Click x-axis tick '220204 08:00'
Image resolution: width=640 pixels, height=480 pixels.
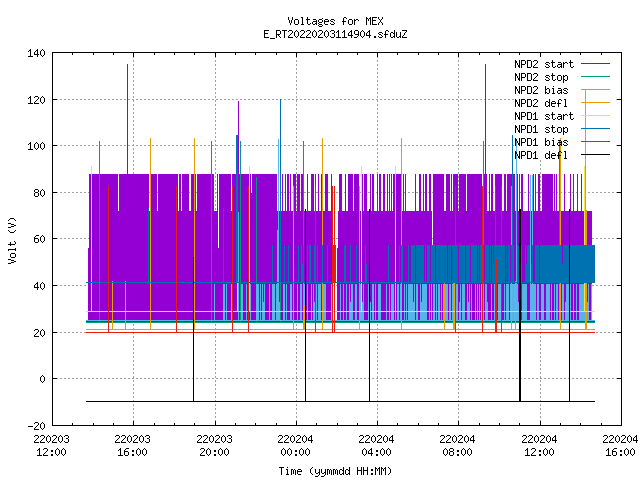coord(458,446)
